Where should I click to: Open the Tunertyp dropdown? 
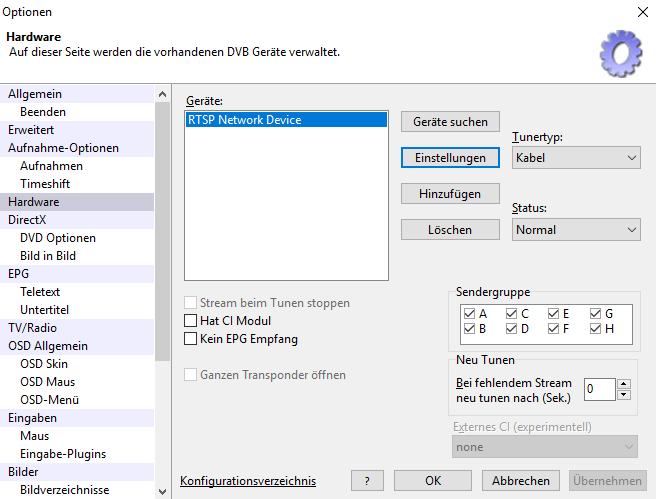click(x=575, y=158)
